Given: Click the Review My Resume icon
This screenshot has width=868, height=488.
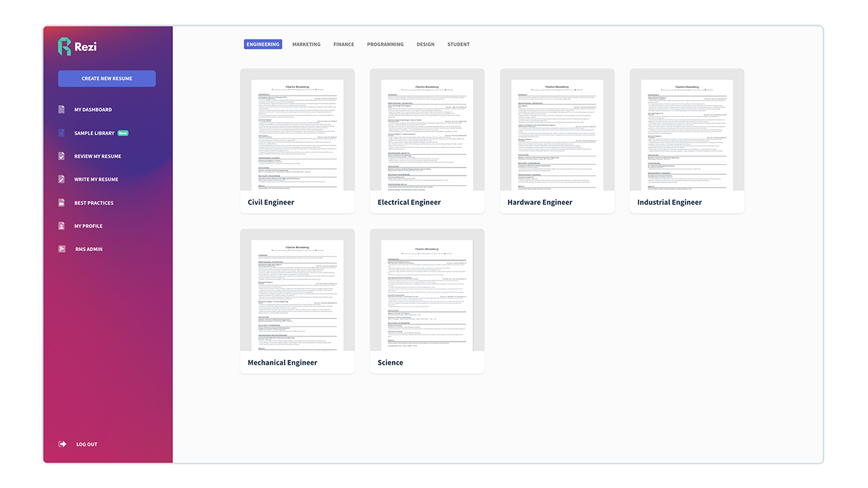Looking at the screenshot, I should pyautogui.click(x=61, y=157).
